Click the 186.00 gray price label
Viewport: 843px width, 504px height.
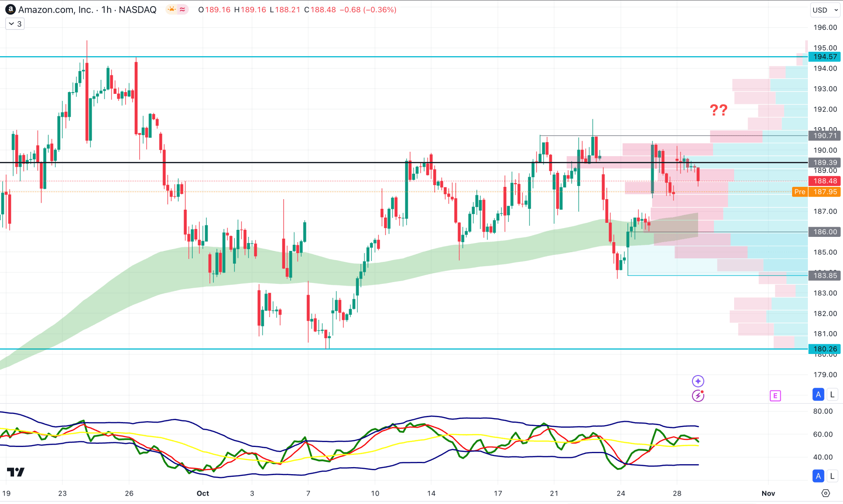coord(825,232)
